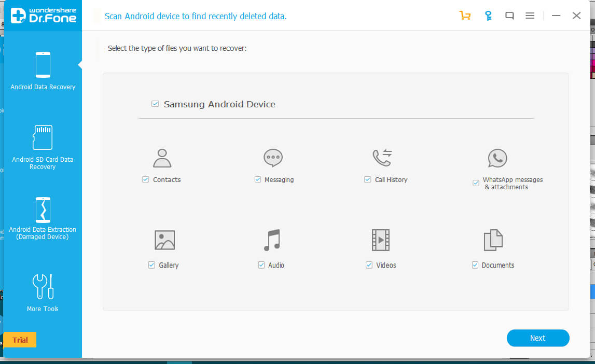
Task: Open Android Data Extraction (Damaged Device) label
Action: 43,233
